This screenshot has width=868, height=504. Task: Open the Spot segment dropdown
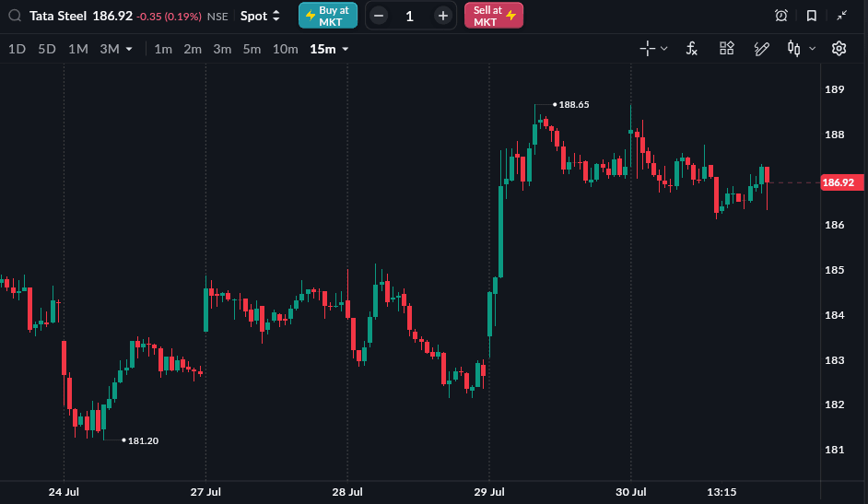[x=260, y=16]
